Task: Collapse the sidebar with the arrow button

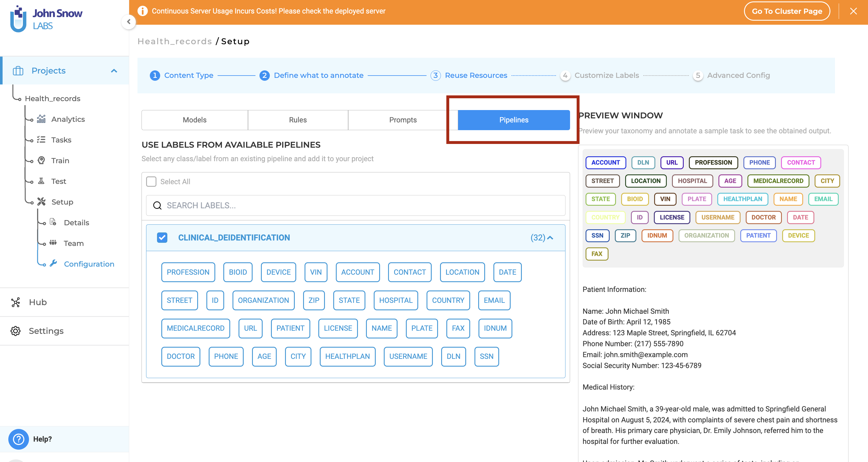Action: point(129,22)
